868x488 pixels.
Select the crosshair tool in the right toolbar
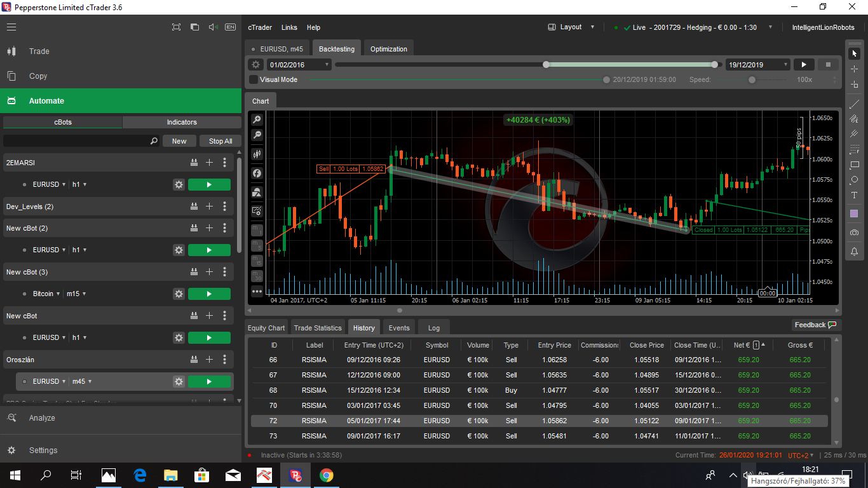[x=855, y=68]
